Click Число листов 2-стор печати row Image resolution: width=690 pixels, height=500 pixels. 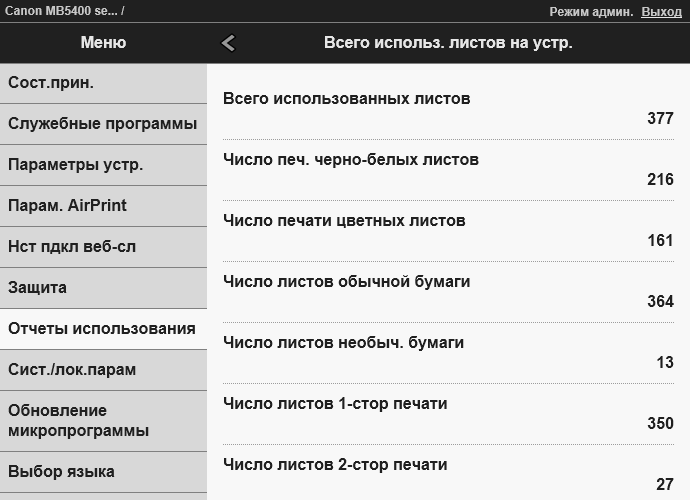click(448, 474)
